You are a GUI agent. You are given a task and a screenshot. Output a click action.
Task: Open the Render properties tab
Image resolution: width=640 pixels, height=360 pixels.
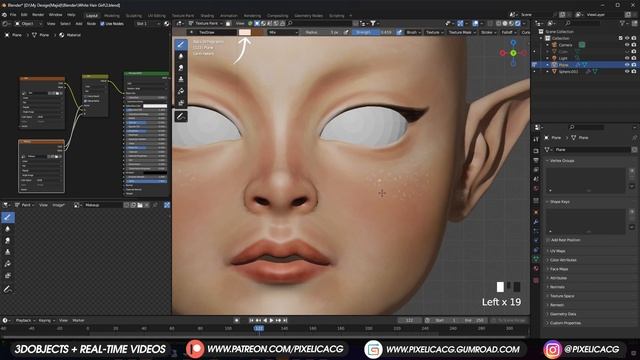536,151
